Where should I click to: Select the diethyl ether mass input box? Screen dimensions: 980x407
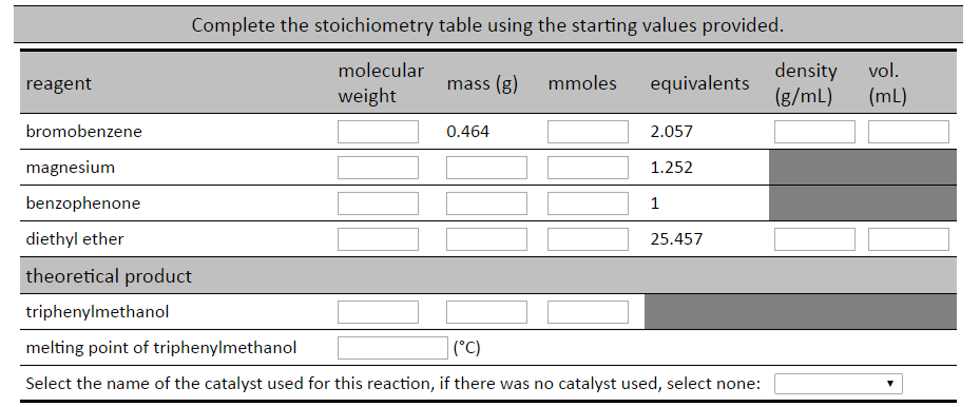(x=486, y=239)
